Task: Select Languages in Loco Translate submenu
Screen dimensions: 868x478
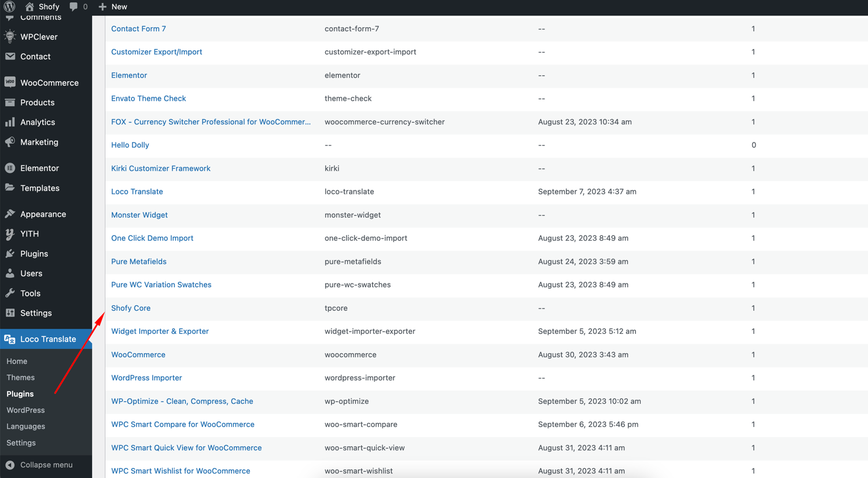Action: [25, 426]
